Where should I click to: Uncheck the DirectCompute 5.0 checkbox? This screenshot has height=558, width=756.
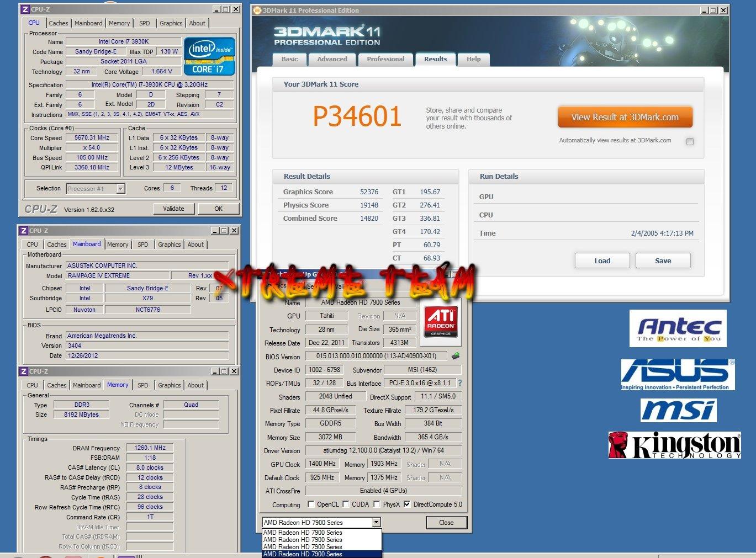click(407, 504)
